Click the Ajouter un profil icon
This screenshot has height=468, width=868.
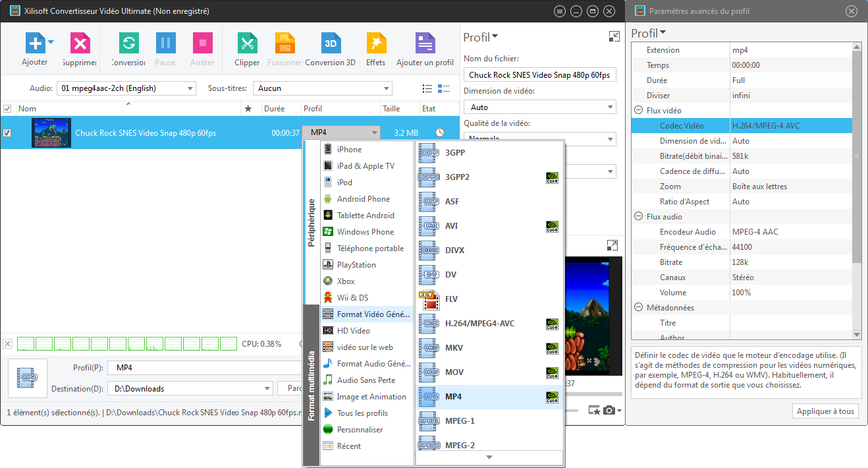[x=425, y=44]
